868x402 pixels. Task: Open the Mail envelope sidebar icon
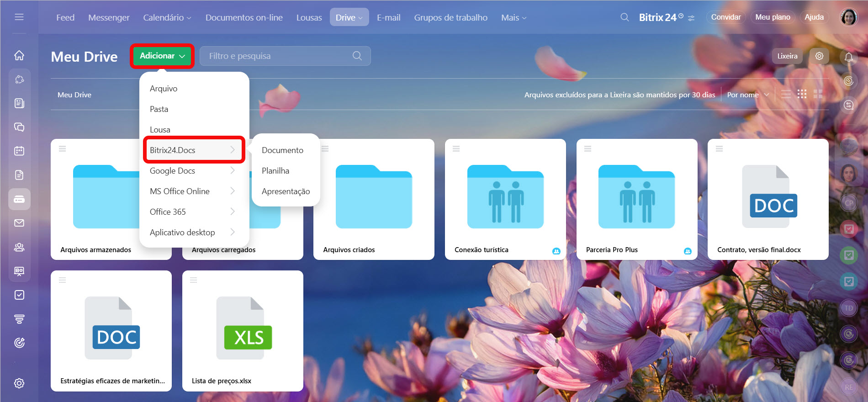click(x=19, y=223)
